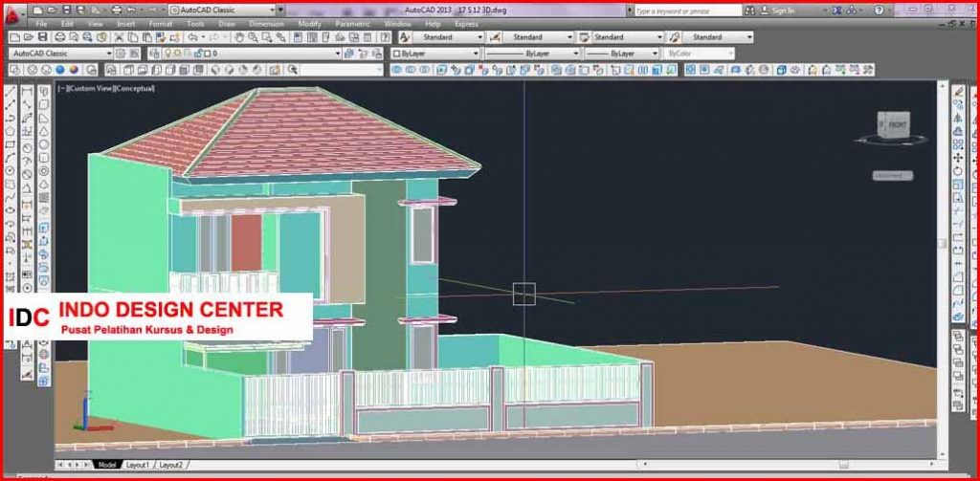Open the AutoCAD application menu logo

[x=13, y=13]
